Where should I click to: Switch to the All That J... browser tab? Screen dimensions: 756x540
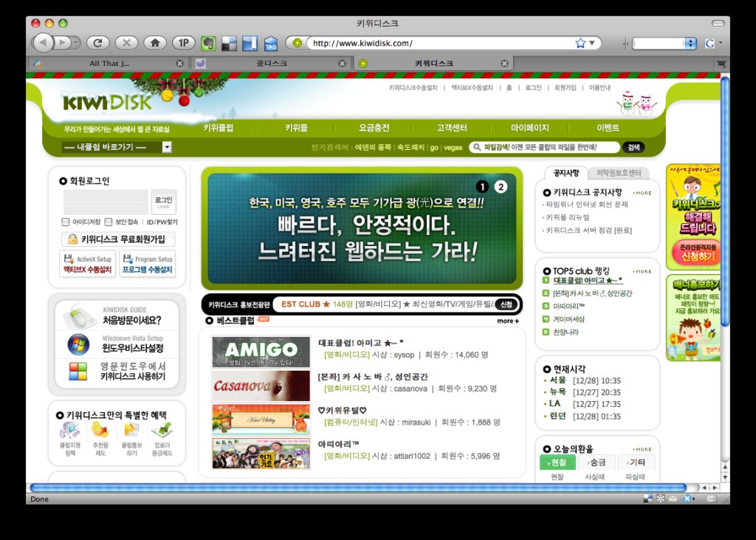point(109,64)
